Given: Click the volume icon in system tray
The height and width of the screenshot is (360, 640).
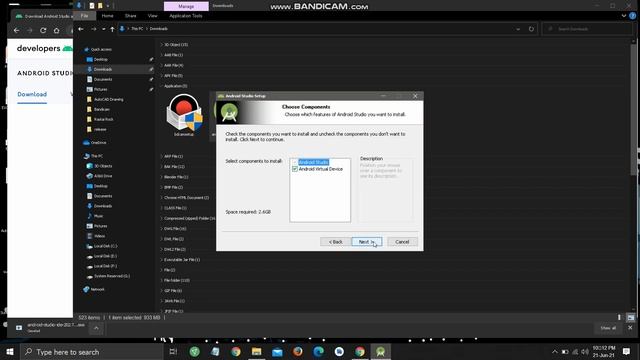Looking at the screenshot, I should tap(584, 352).
